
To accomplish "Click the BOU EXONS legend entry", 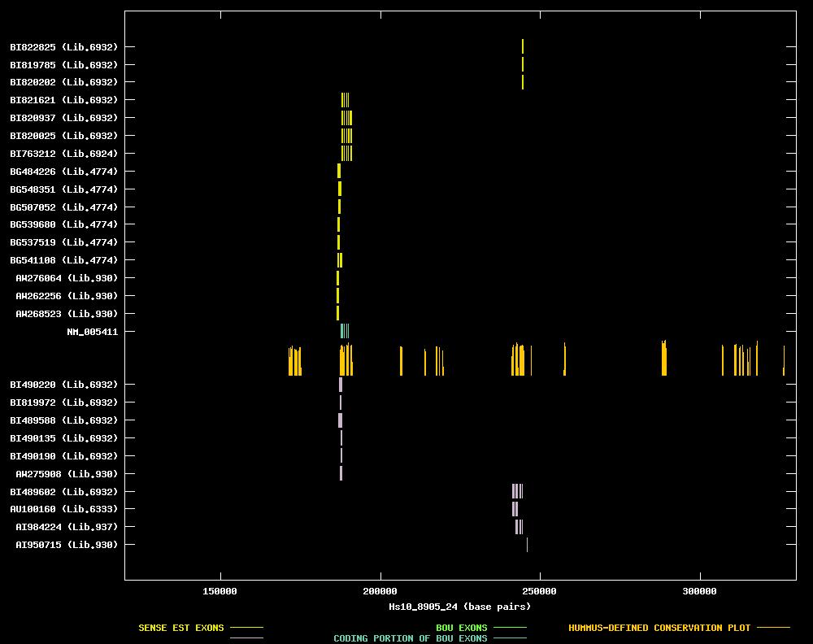I will [462, 628].
